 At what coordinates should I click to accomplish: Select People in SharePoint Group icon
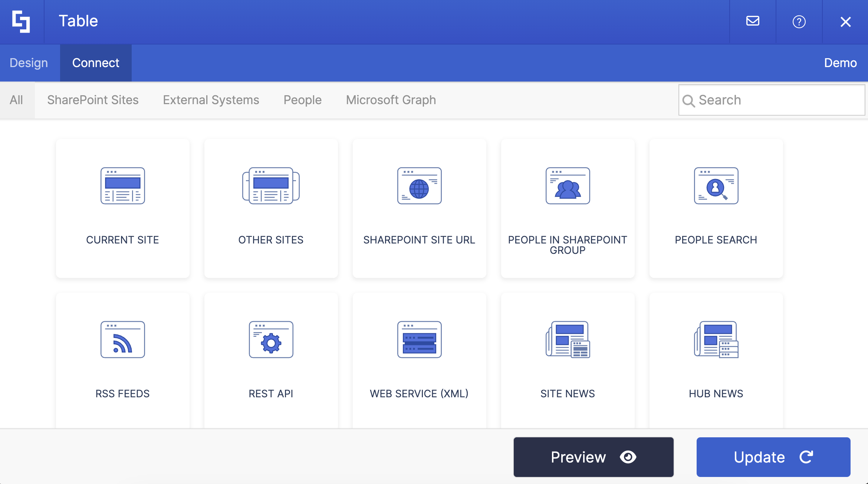pos(568,186)
